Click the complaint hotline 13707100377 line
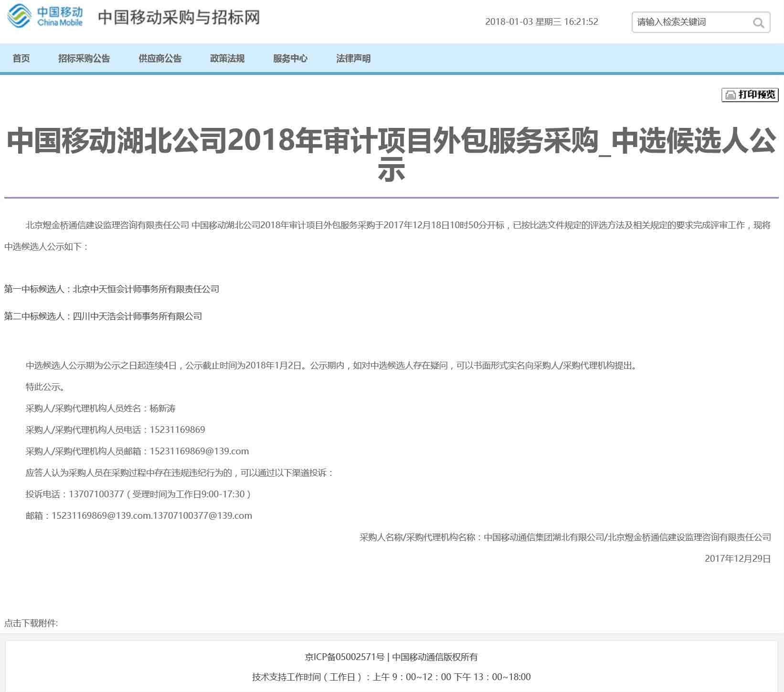The height and width of the screenshot is (692, 784). (x=138, y=494)
